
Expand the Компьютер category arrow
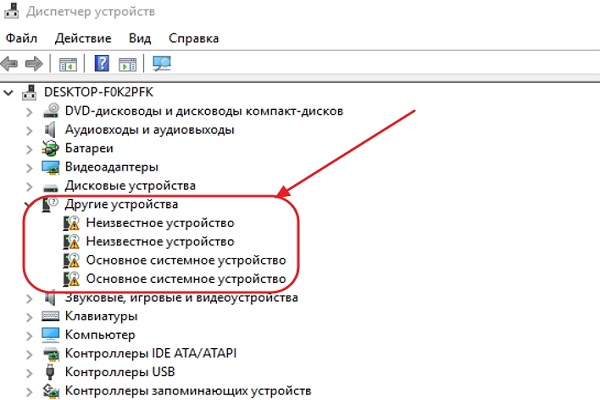[x=29, y=336]
